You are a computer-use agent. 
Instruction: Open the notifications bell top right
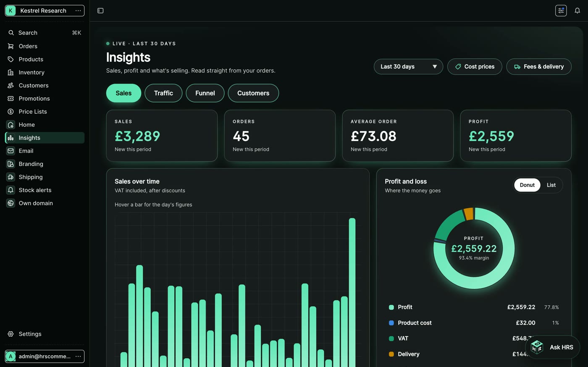click(x=577, y=10)
